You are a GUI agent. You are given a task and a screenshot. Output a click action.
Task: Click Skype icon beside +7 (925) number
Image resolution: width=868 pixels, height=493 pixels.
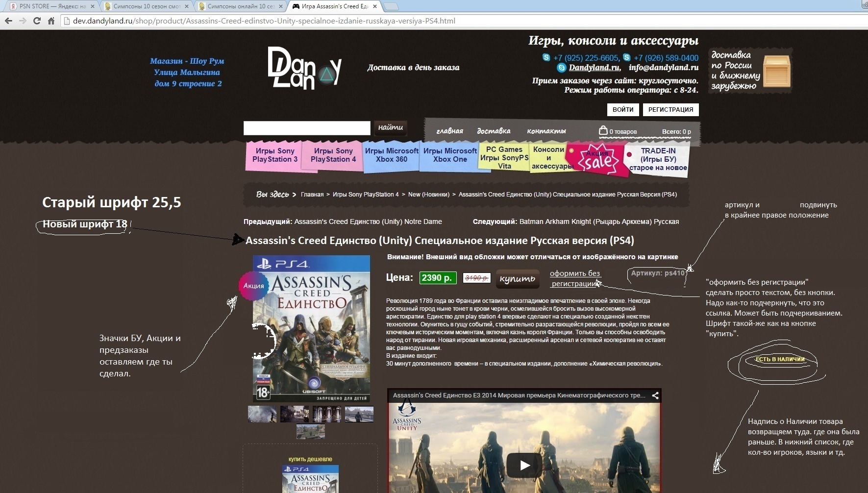point(546,57)
